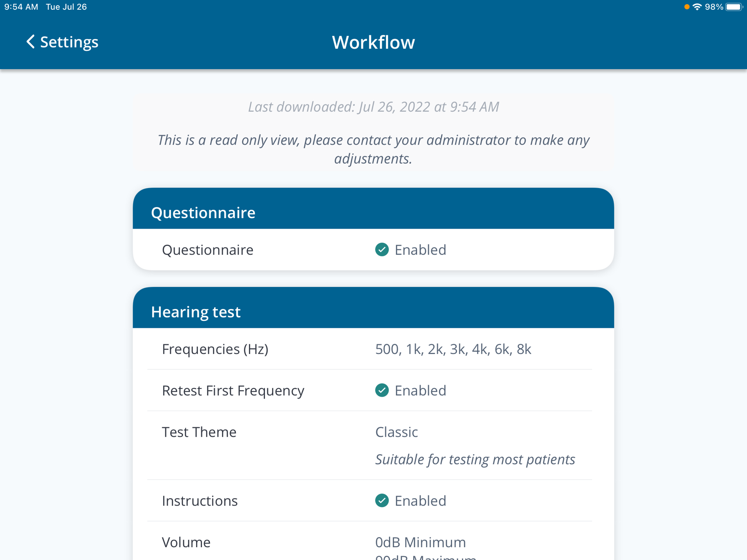Tap the 9:54 AM clock in status bar
The width and height of the screenshot is (747, 560).
[21, 7]
